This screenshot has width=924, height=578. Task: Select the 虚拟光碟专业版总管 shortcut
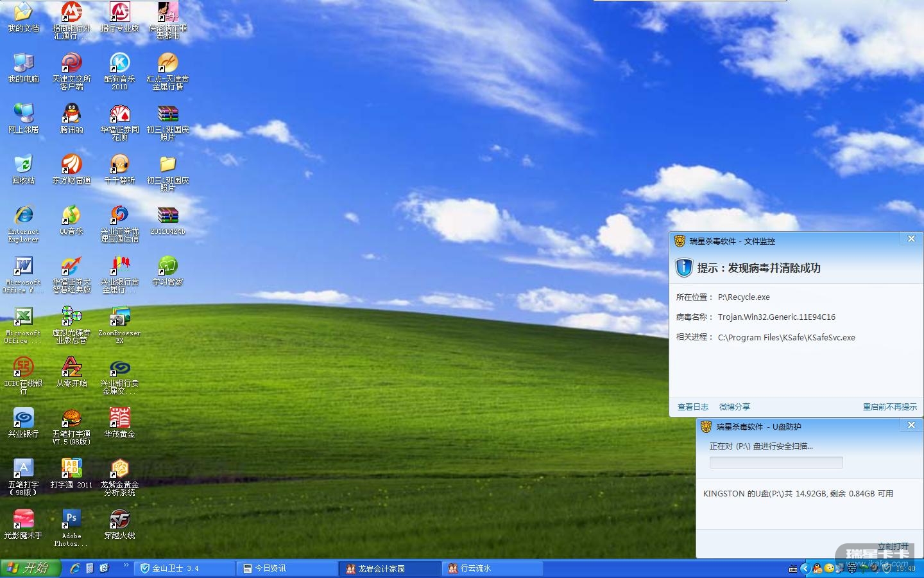71,325
